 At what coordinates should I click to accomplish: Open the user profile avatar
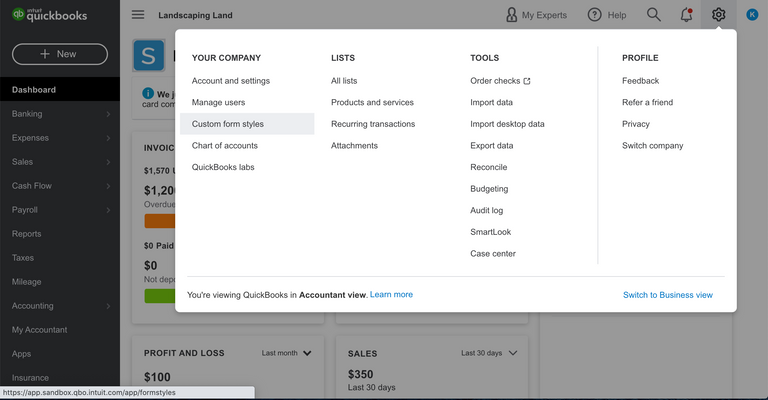click(x=752, y=15)
